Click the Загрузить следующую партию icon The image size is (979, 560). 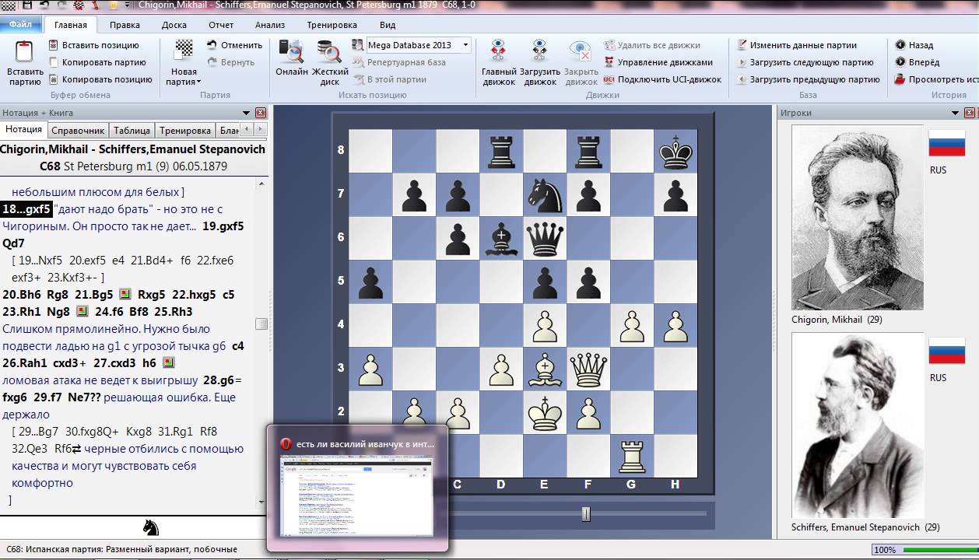pos(742,62)
